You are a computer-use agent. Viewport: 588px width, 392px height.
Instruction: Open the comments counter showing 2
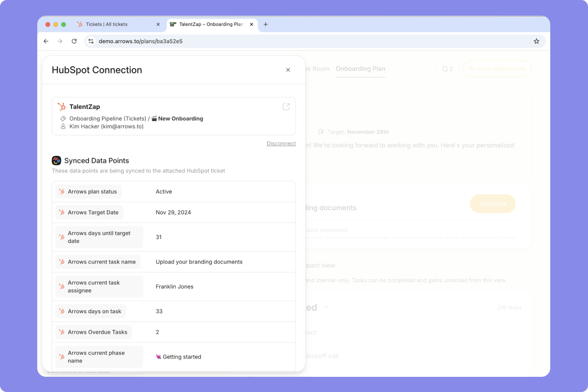pyautogui.click(x=447, y=69)
